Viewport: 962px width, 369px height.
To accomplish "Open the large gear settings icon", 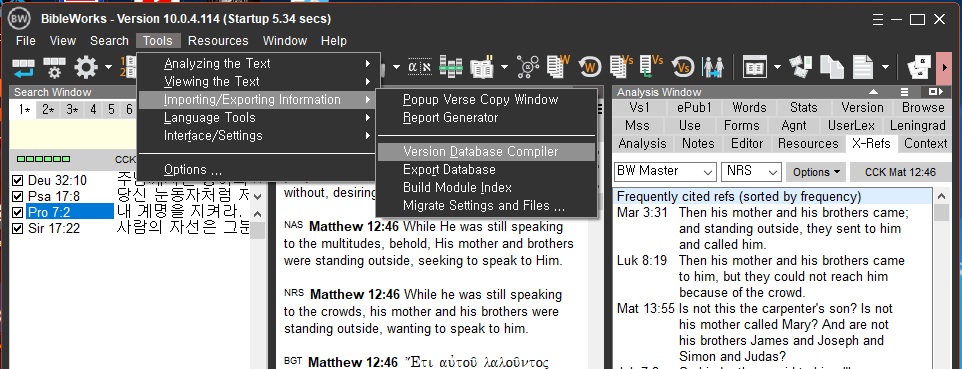I will coord(86,67).
